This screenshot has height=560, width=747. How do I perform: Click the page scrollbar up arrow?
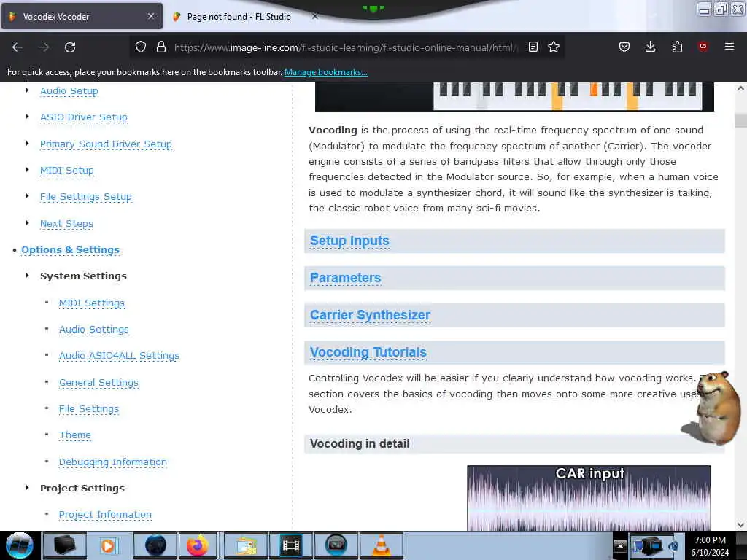(x=740, y=88)
